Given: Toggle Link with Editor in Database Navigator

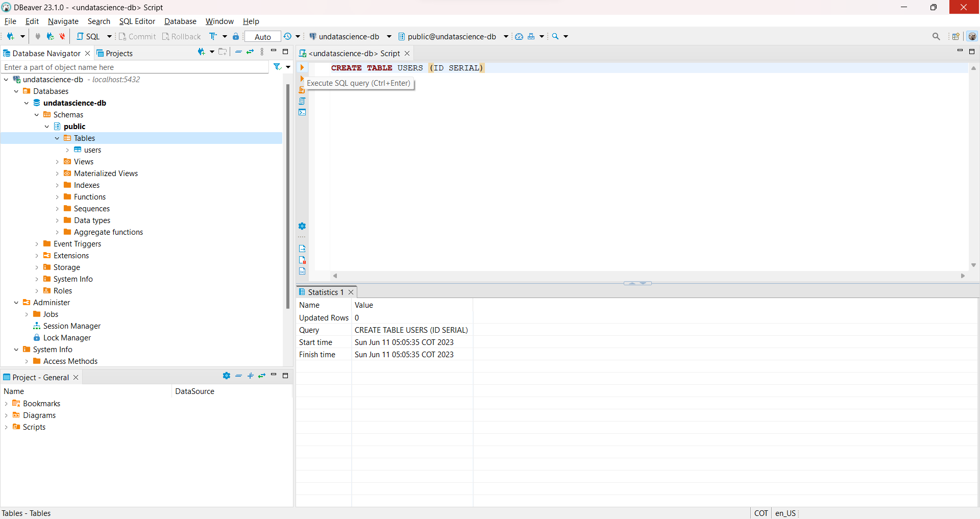Looking at the screenshot, I should click(250, 52).
